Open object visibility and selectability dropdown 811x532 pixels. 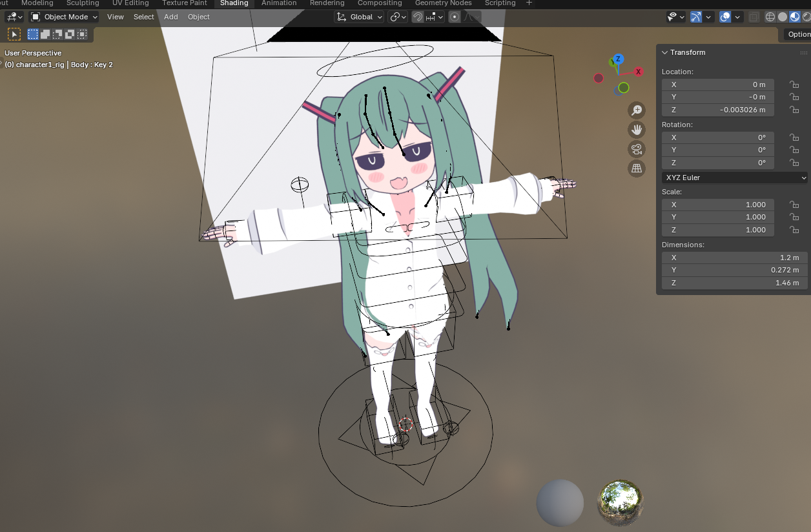click(676, 17)
